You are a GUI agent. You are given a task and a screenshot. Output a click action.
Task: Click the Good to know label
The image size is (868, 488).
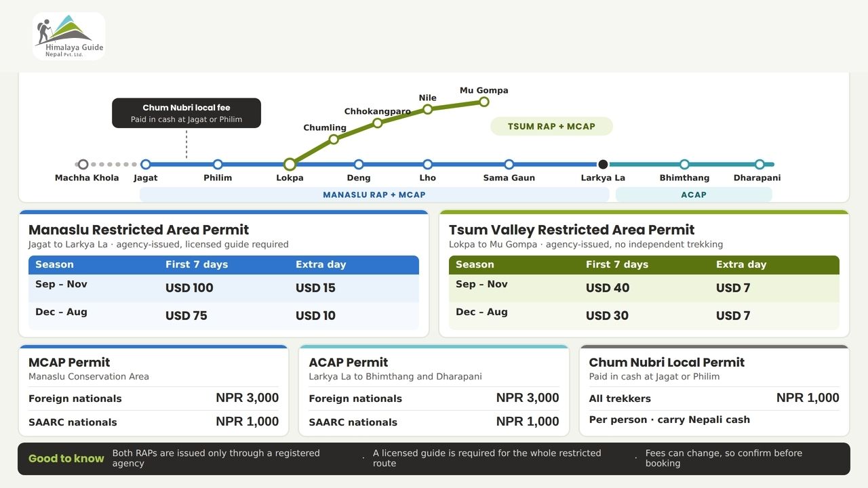pyautogui.click(x=66, y=459)
